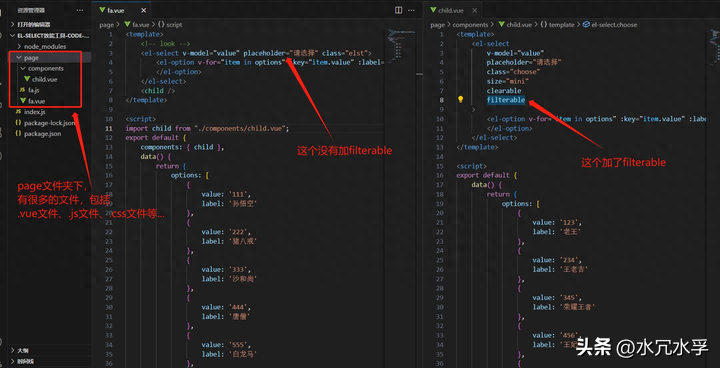Click the split editor right icon
Screen dimensions: 720x368
coord(399,10)
